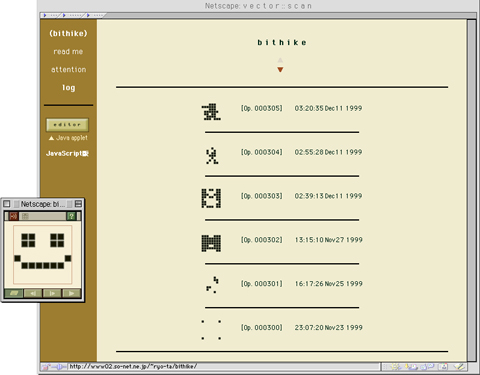
Task: Open Composer pen icon in status bar
Action: click(460, 367)
